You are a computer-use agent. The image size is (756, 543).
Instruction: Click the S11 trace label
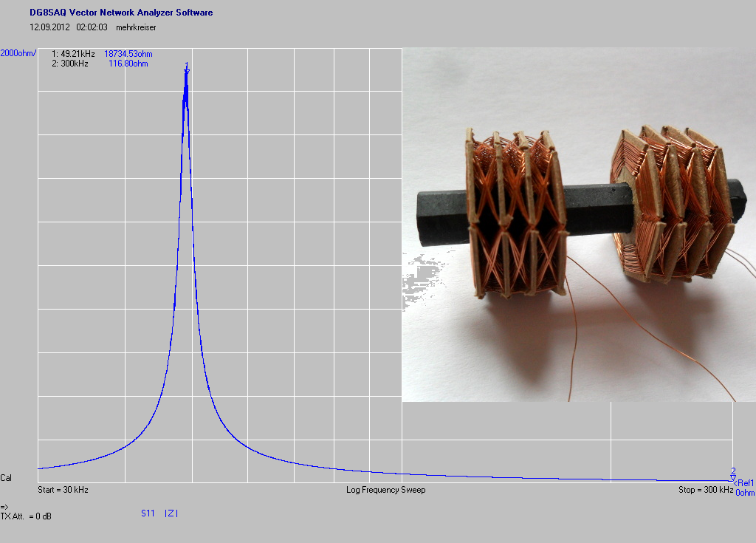[x=148, y=513]
